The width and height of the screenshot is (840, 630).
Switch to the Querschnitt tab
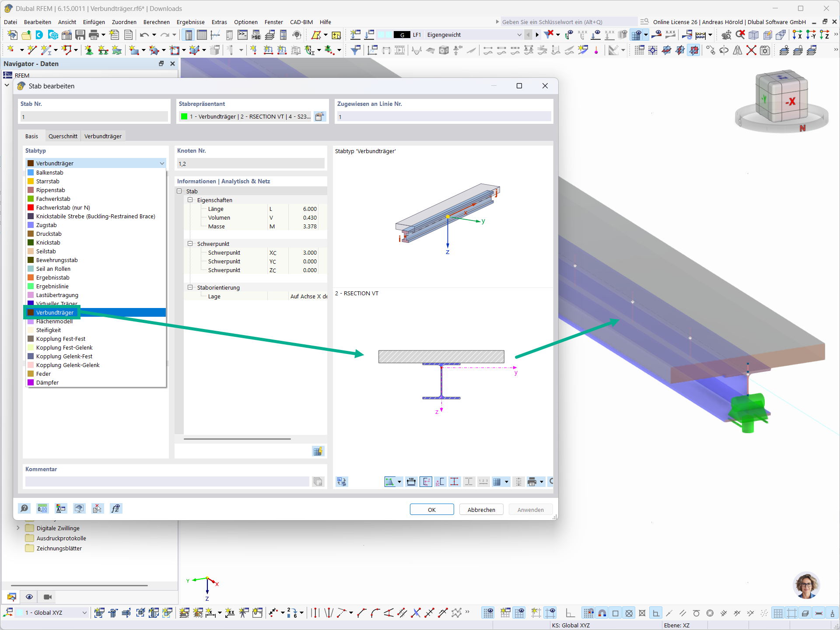point(63,136)
